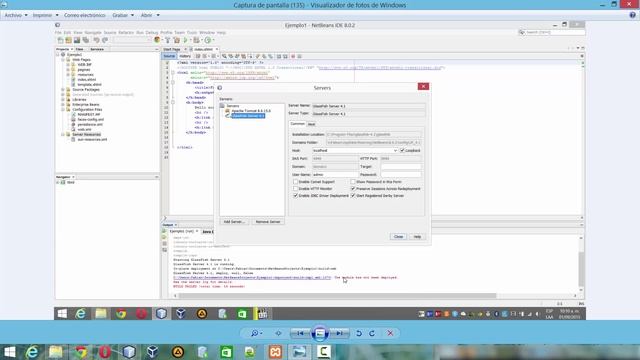Click the Target field in Servers dialog
Screen dimensions: 640x360
coord(401,167)
